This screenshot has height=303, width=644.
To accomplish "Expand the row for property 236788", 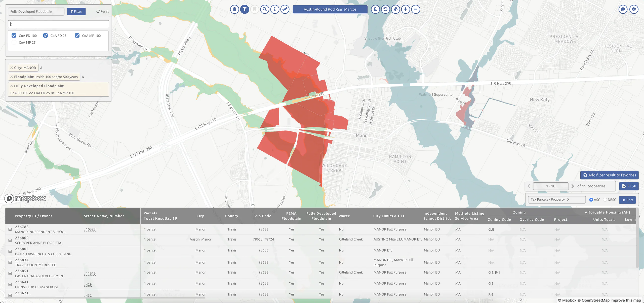I will [x=10, y=229].
